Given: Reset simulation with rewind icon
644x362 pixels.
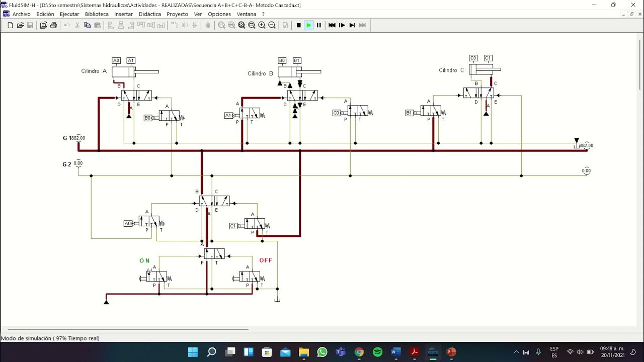Looking at the screenshot, I should (x=332, y=25).
